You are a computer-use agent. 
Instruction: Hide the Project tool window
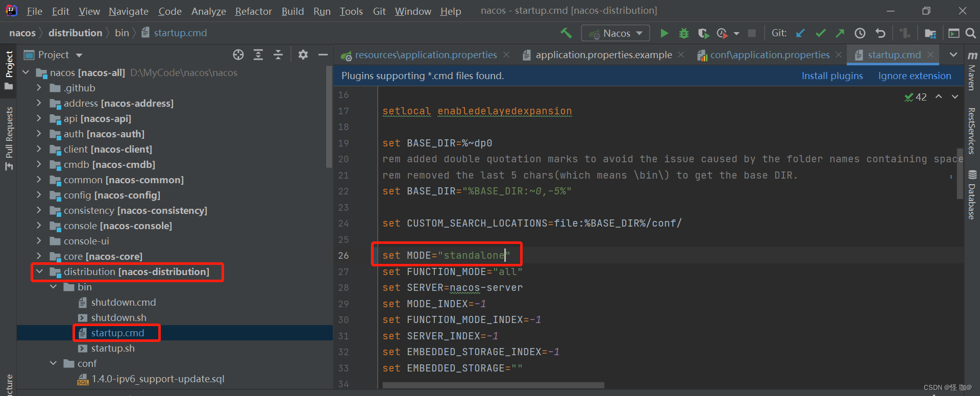pyautogui.click(x=323, y=55)
